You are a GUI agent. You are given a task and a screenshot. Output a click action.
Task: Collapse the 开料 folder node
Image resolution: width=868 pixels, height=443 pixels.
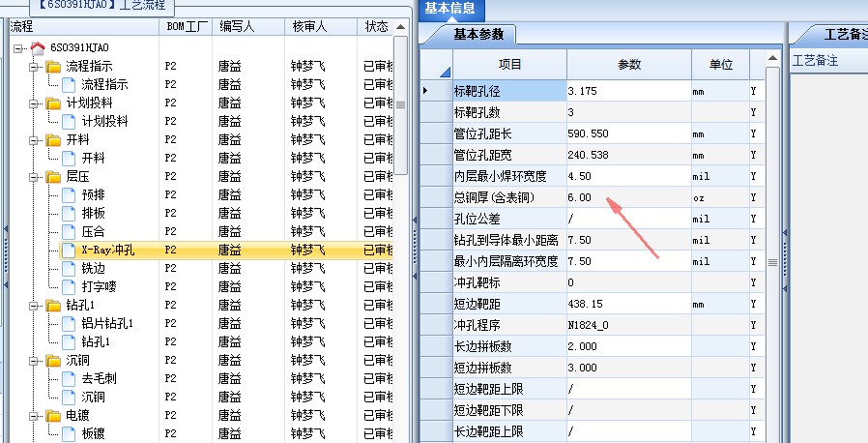click(x=34, y=140)
